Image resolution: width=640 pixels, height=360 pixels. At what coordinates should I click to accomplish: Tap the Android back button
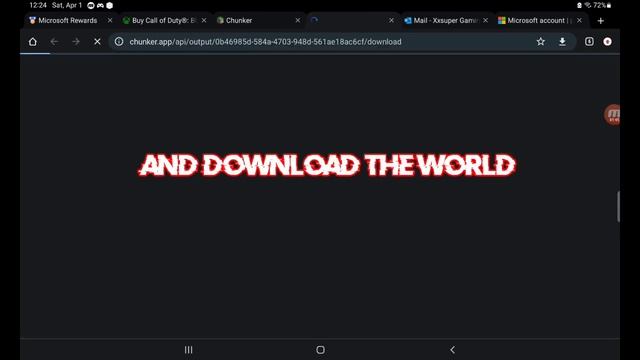(452, 350)
